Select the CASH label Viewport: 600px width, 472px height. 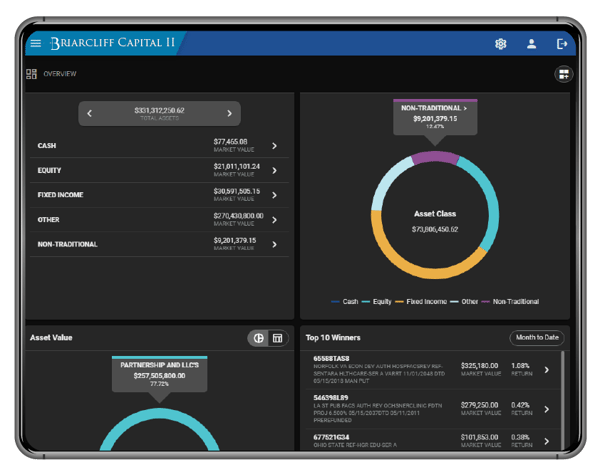[47, 146]
